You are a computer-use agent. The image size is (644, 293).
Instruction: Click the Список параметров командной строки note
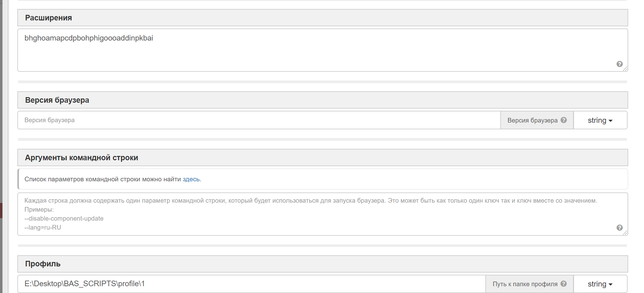click(102, 179)
